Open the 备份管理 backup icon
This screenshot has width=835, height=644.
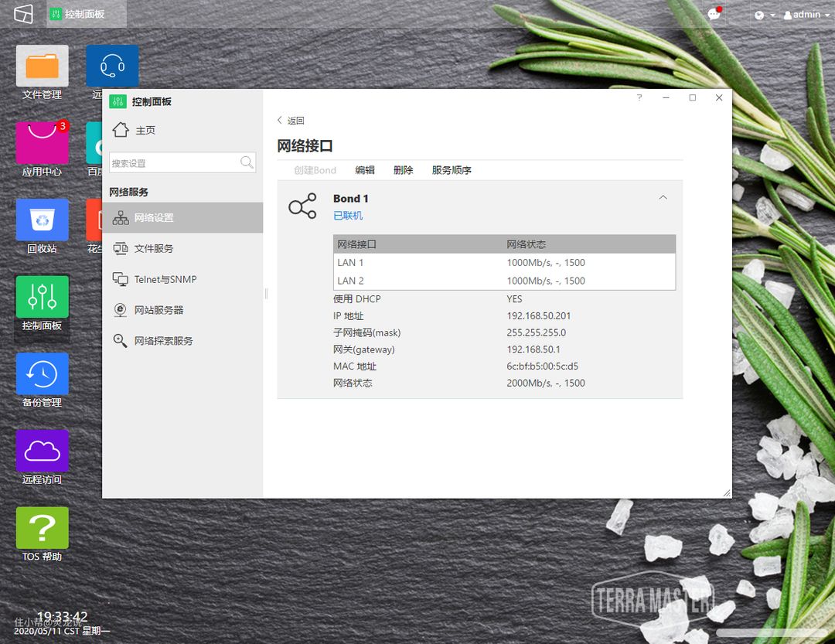(43, 374)
